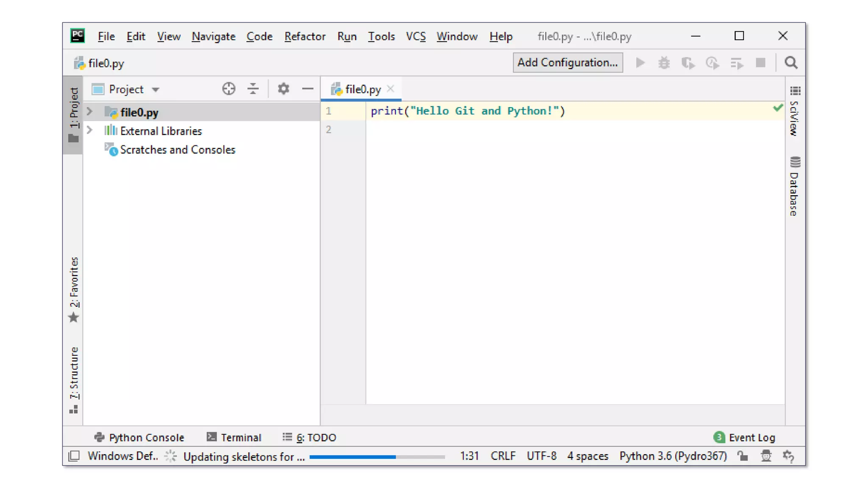Click the green Run arrow icon
This screenshot has height=488, width=868.
(640, 63)
